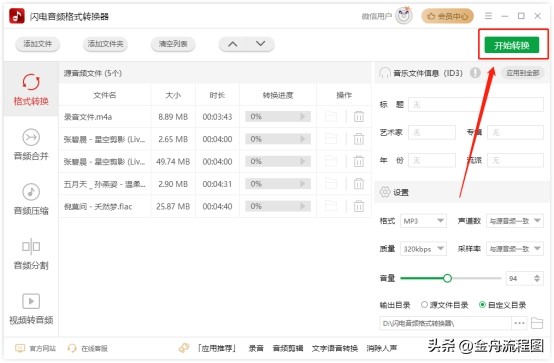Click the 音量 volume slider handle
Viewport: 554px width, 363px height.
(x=447, y=279)
